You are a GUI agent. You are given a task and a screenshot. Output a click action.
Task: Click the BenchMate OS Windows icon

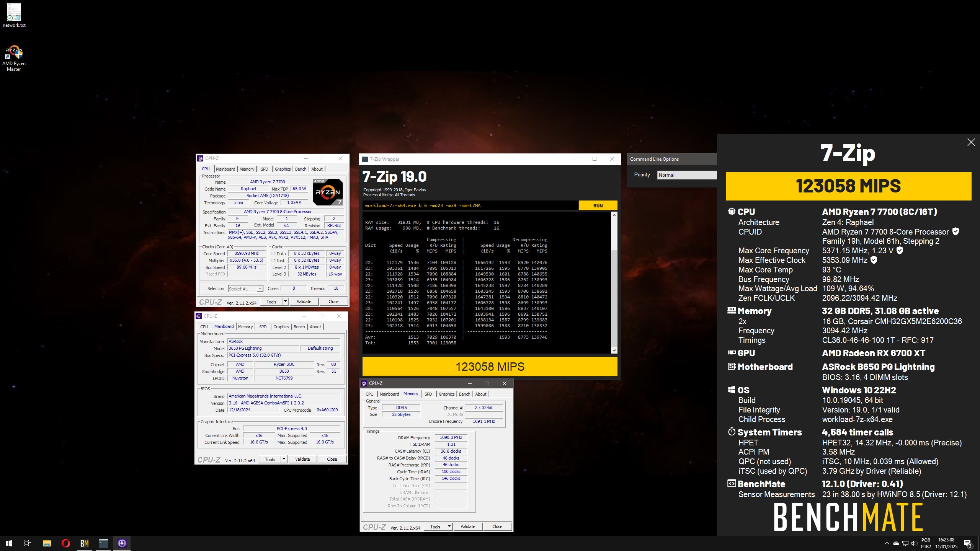point(732,390)
